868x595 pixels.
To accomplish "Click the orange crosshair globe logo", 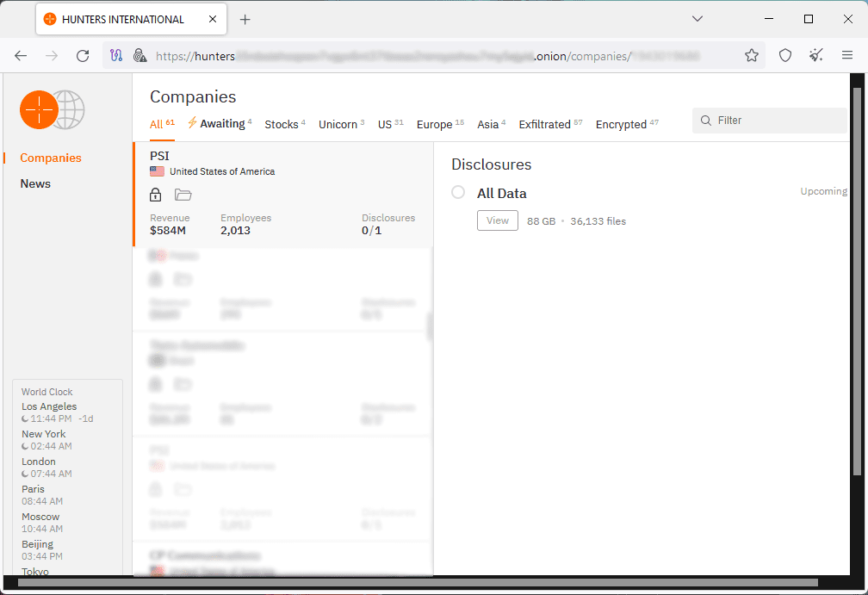I will (52, 109).
